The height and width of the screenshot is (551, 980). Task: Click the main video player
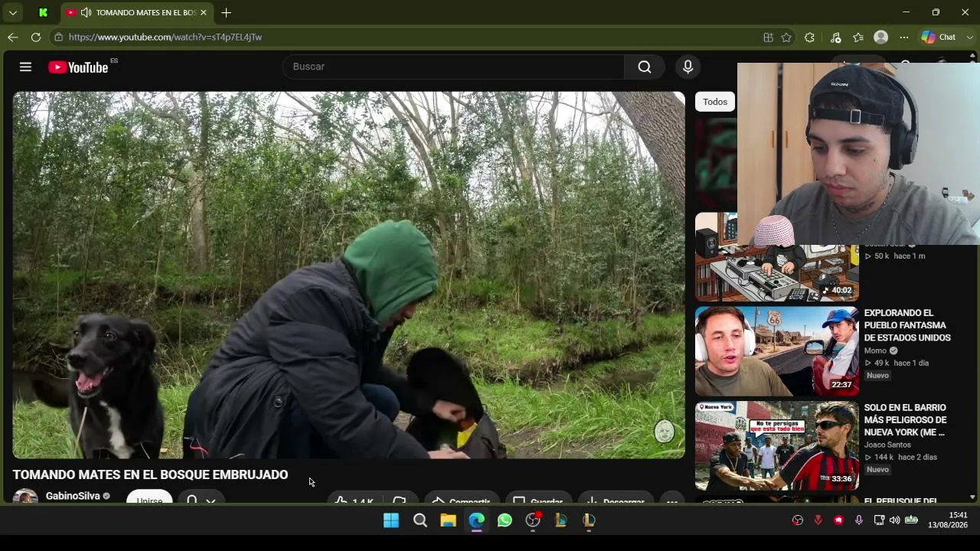348,275
